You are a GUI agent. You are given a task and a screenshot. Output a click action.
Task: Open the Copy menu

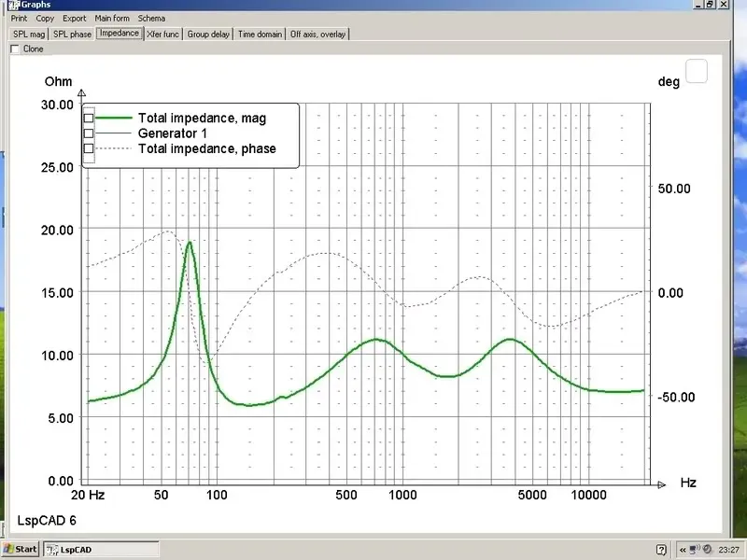tap(45, 18)
